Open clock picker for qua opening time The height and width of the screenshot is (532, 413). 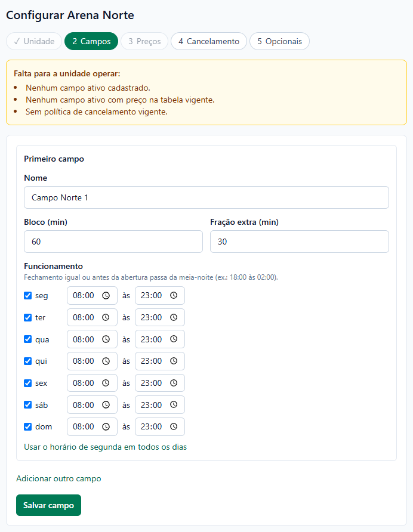click(106, 339)
